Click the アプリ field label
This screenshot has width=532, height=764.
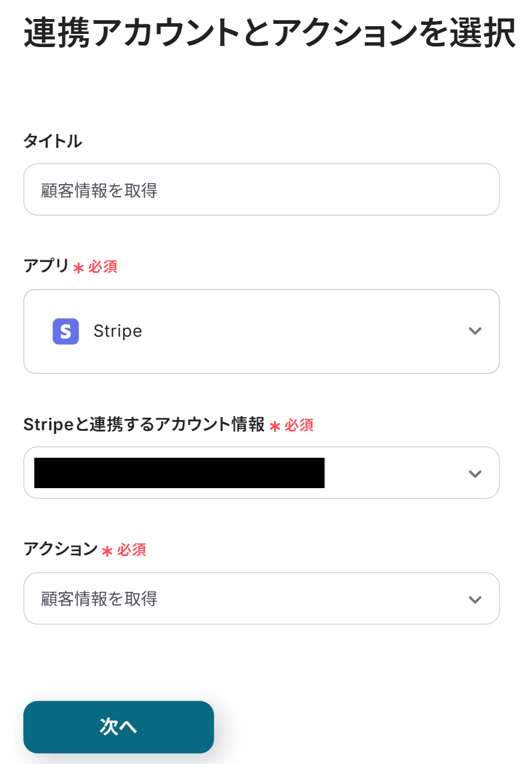pyautogui.click(x=46, y=266)
